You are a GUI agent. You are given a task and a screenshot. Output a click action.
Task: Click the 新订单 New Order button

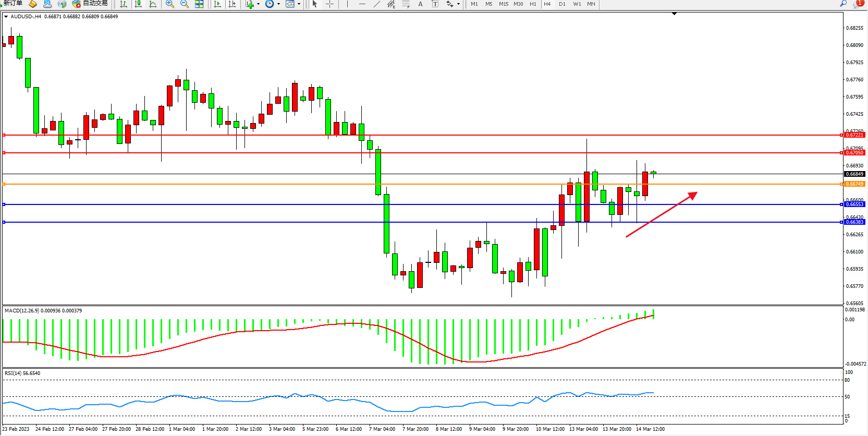click(x=13, y=3)
